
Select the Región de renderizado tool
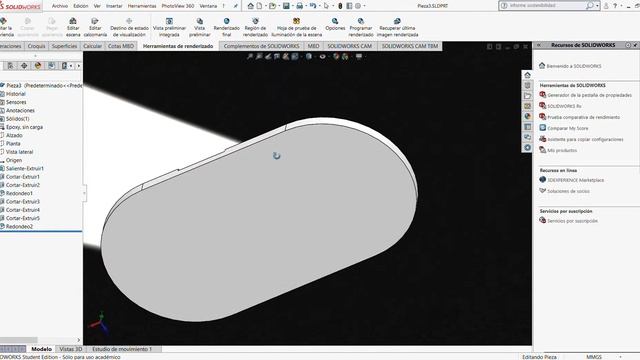click(x=255, y=27)
